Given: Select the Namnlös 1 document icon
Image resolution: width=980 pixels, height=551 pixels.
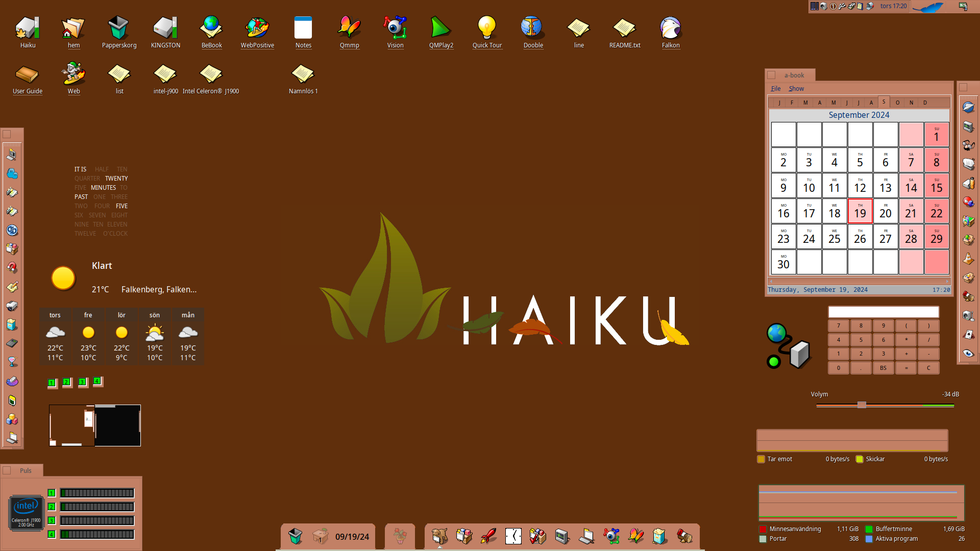Looking at the screenshot, I should pyautogui.click(x=303, y=74).
